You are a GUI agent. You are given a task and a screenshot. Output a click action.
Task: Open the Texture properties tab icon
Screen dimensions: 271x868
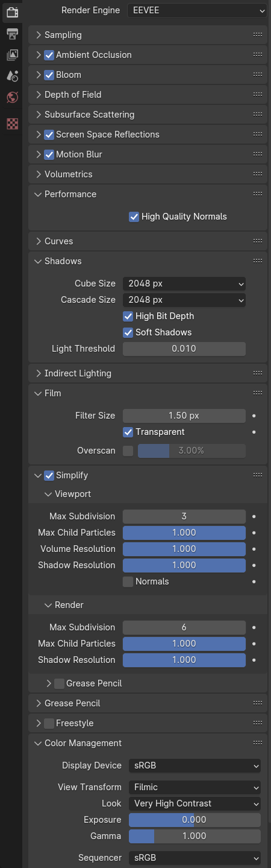pos(13,124)
